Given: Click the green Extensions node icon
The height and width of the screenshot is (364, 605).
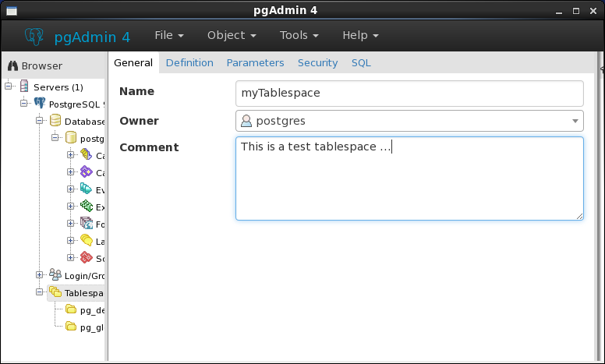Looking at the screenshot, I should pos(86,206).
